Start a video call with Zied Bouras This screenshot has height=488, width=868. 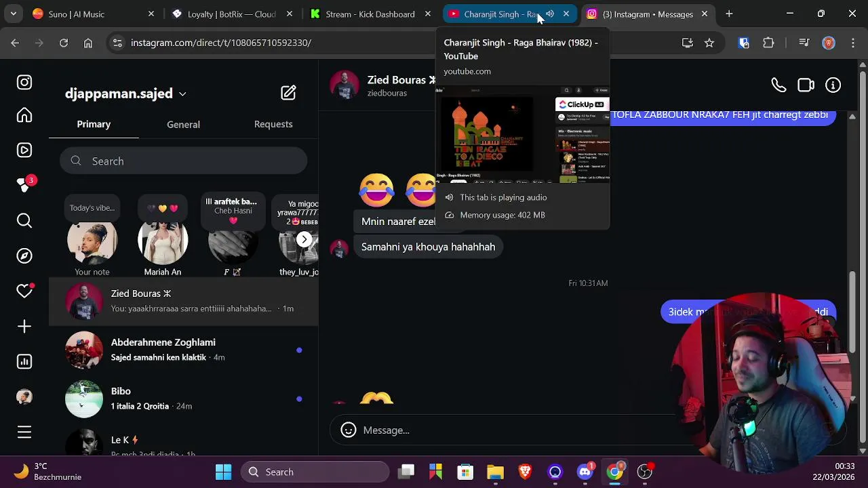click(x=806, y=85)
